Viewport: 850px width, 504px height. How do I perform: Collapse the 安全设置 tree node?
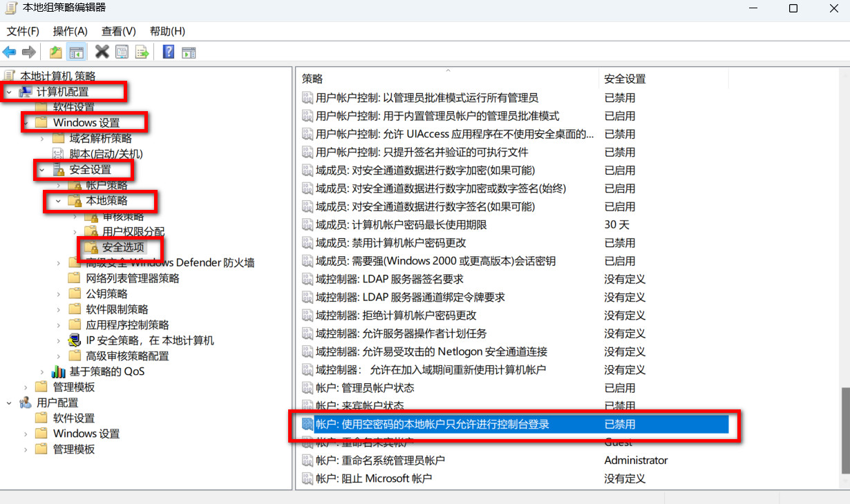click(x=42, y=170)
